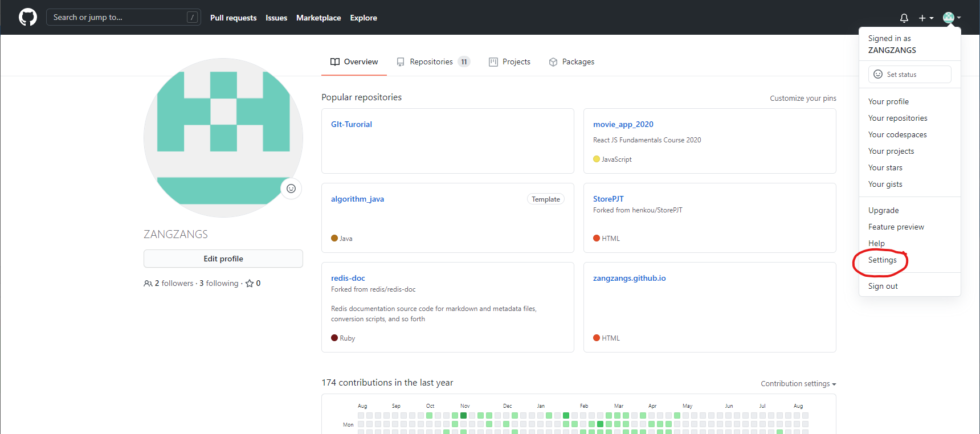Open the plus create-new dropdown
980x434 pixels.
[926, 18]
